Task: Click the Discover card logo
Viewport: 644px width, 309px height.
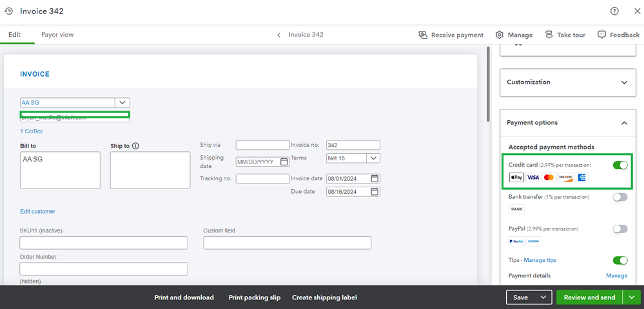Action: [565, 177]
